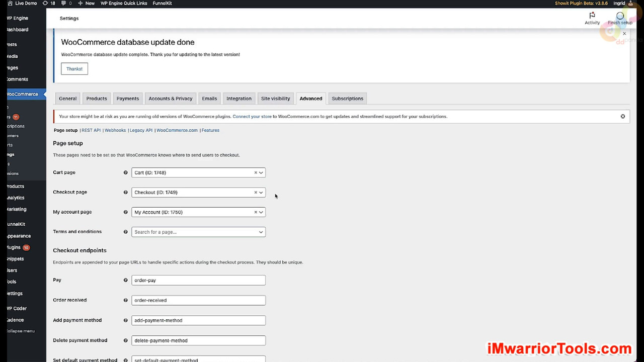Click Showit Plugin Beta version label
This screenshot has height=362, width=644.
tap(581, 3)
